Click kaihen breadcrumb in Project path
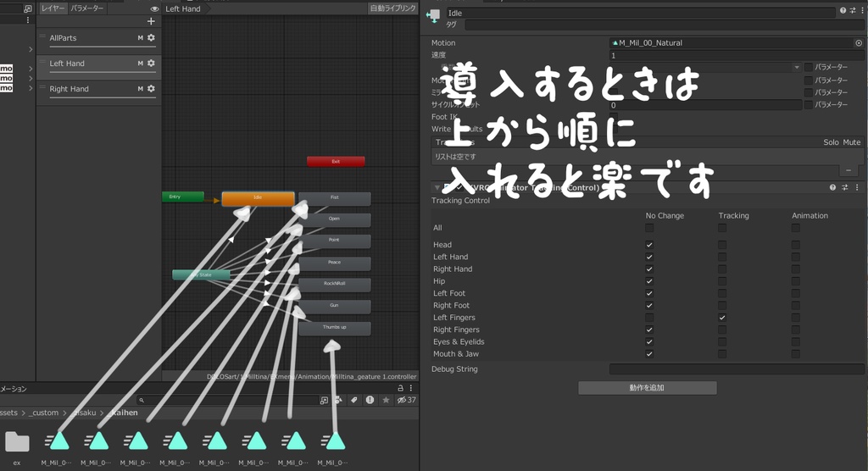Image resolution: width=868 pixels, height=471 pixels. (125, 413)
